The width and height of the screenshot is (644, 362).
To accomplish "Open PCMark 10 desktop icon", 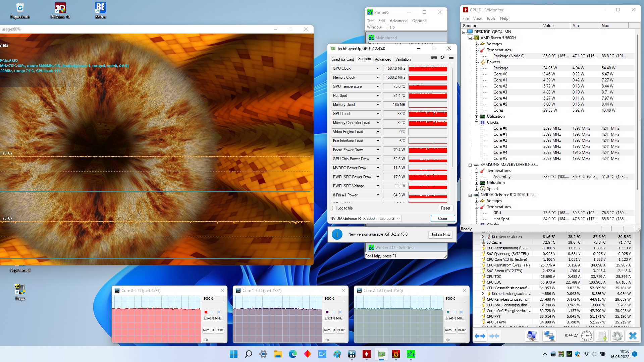I will 60,10.
